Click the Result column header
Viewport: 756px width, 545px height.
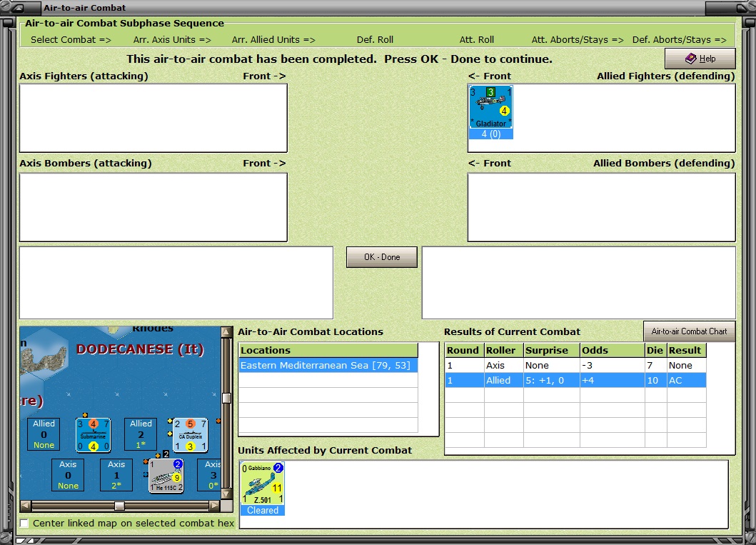687,350
